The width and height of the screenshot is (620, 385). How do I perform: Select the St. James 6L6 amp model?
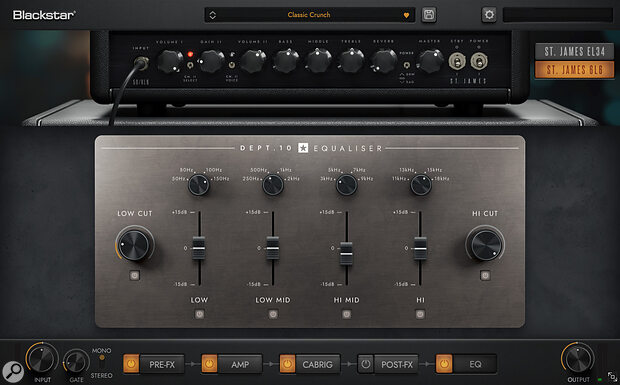tap(575, 70)
